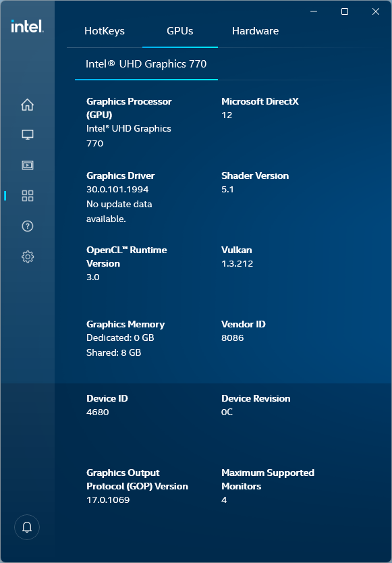Click the Microsoft DirectX heading
This screenshot has height=563, width=392.
tap(260, 102)
